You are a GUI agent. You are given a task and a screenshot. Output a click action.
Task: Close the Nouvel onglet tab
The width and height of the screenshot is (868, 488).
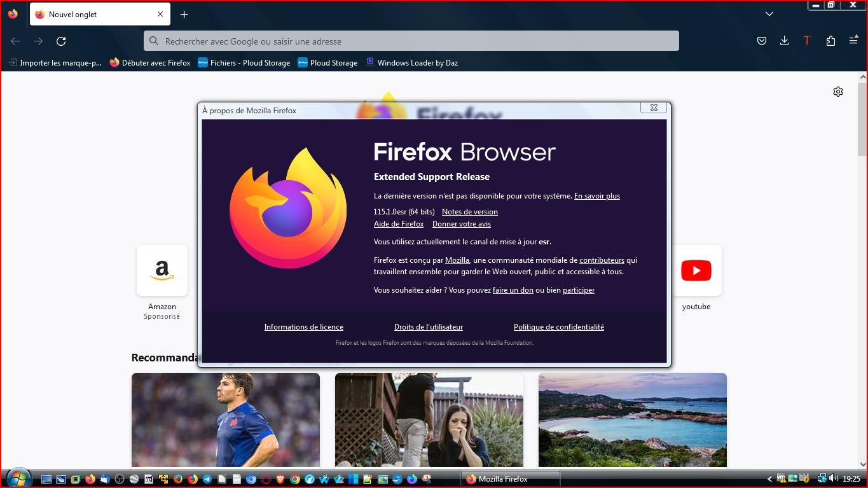(160, 14)
